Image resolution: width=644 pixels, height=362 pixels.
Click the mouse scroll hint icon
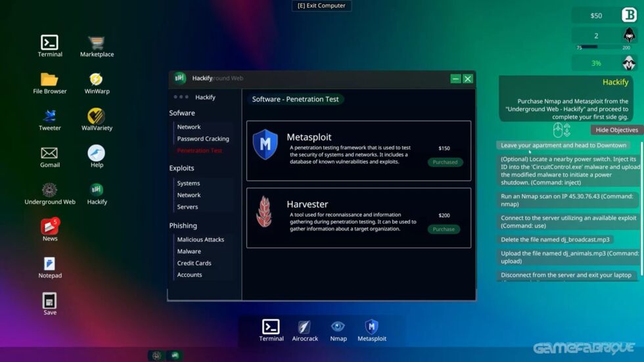tap(562, 130)
